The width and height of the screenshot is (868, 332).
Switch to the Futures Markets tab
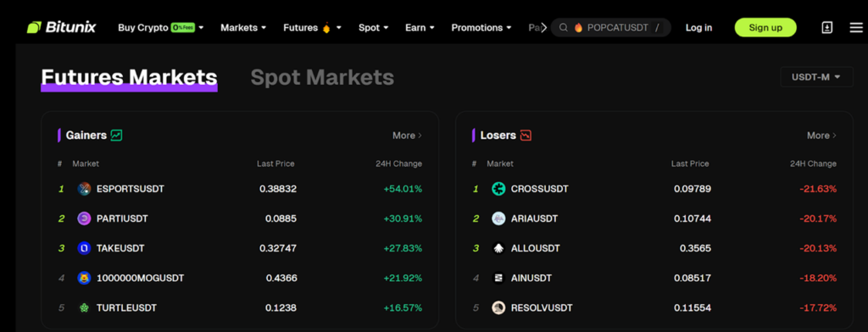pyautogui.click(x=129, y=77)
